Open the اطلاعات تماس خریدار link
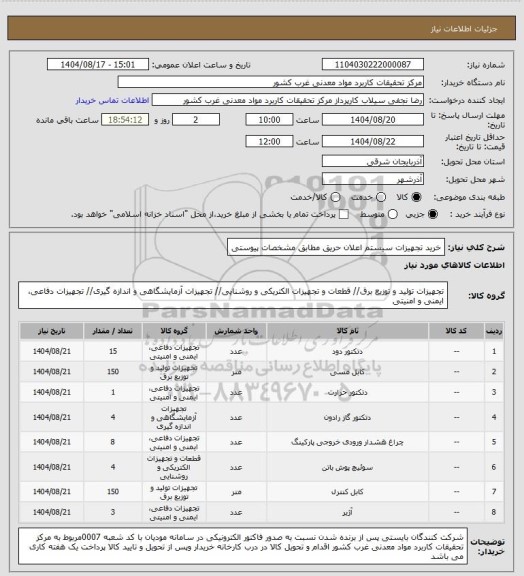This screenshot has width=524, height=576. [112, 100]
